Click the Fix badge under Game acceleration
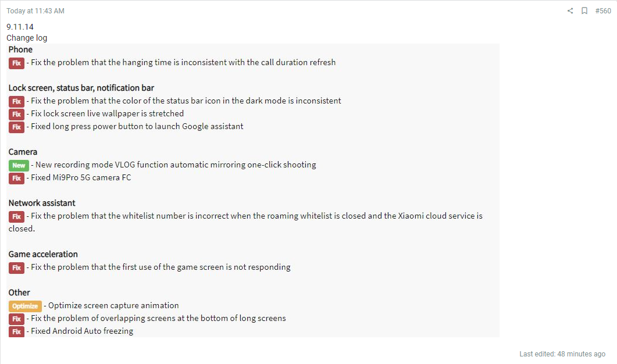This screenshot has width=617, height=364. (x=16, y=267)
